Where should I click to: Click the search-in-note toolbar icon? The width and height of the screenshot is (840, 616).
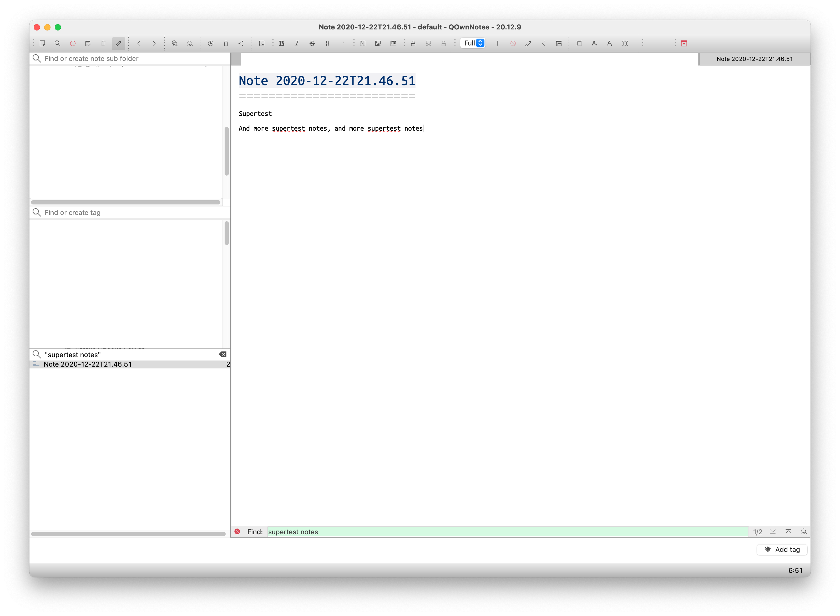[190, 43]
